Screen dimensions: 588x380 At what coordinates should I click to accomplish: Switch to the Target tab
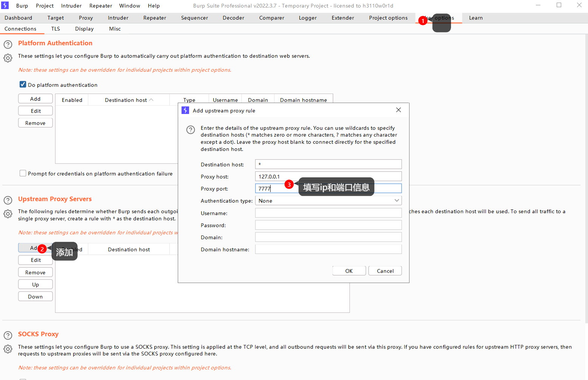coord(55,18)
